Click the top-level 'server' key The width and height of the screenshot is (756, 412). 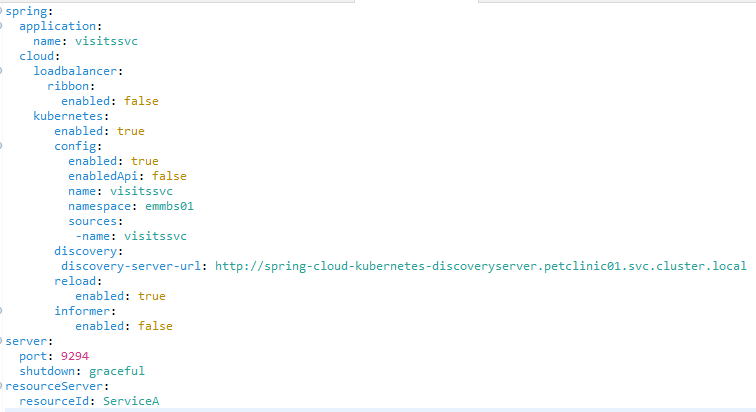click(27, 341)
